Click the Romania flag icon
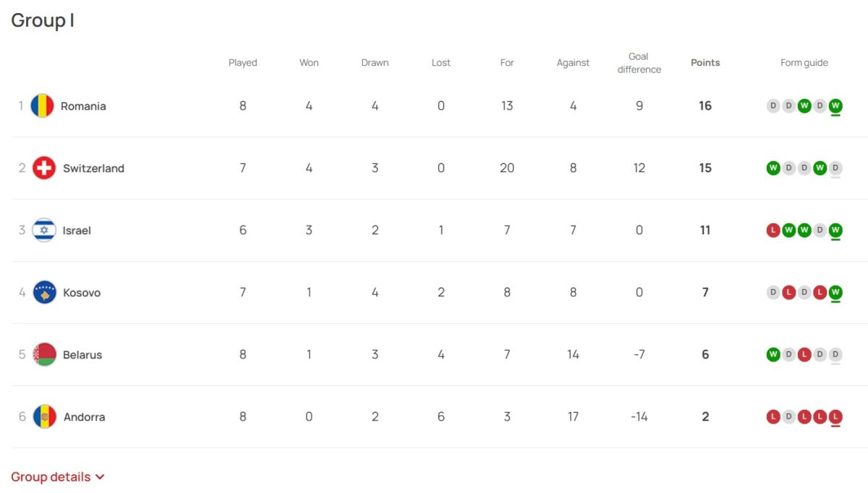The image size is (868, 493). (42, 106)
